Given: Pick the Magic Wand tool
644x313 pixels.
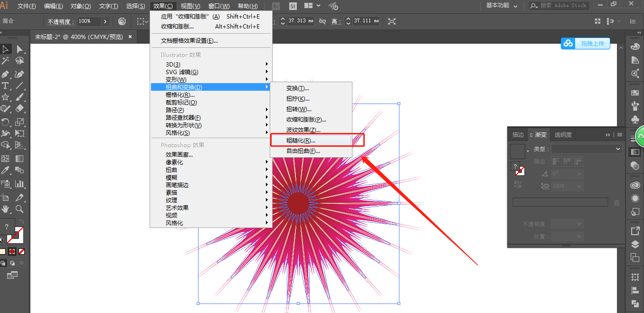Looking at the screenshot, I should [6, 61].
